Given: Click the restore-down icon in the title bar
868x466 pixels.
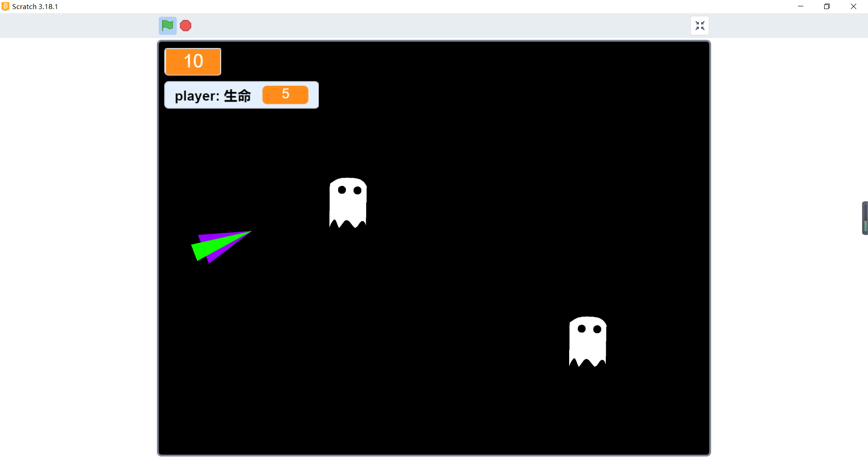Looking at the screenshot, I should coord(827,6).
